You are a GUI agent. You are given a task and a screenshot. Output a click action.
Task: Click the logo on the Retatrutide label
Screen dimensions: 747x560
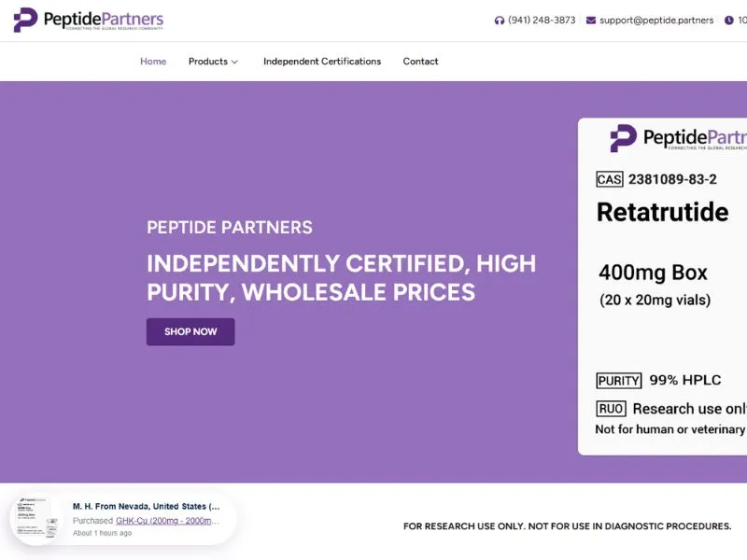pyautogui.click(x=623, y=138)
